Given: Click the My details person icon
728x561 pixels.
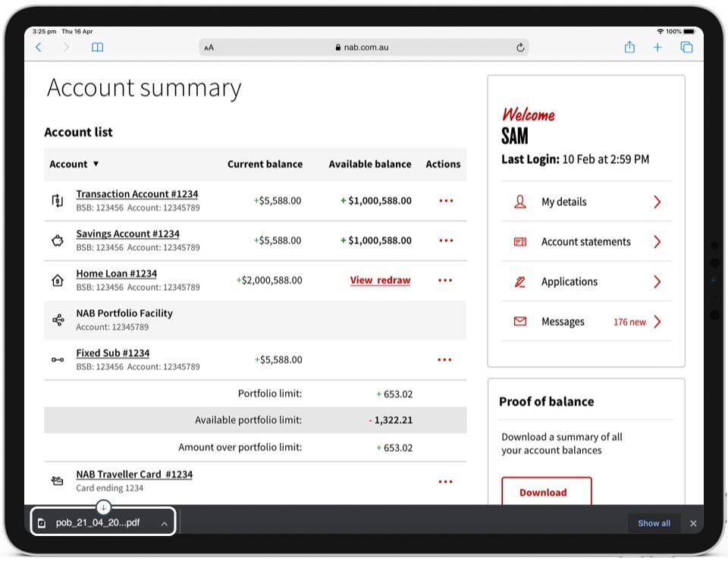Looking at the screenshot, I should click(x=520, y=202).
